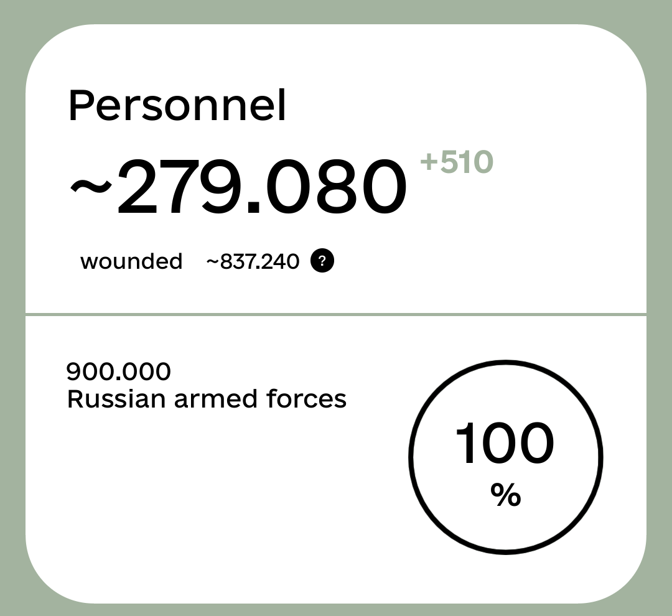
Task: Click the green divider line between sections
Action: (336, 315)
